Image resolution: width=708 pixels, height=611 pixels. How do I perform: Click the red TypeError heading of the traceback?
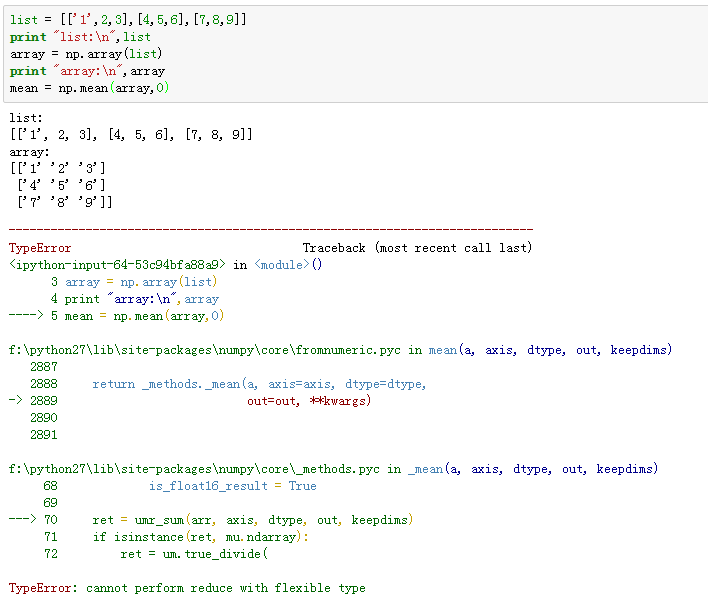(x=40, y=247)
